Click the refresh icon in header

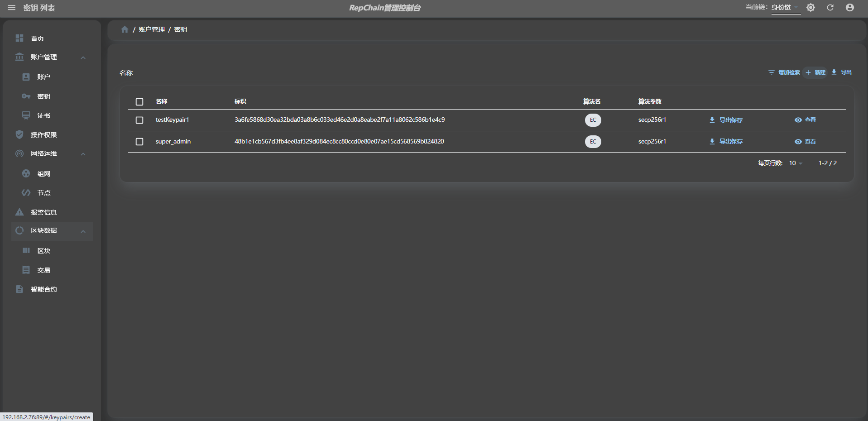click(830, 8)
